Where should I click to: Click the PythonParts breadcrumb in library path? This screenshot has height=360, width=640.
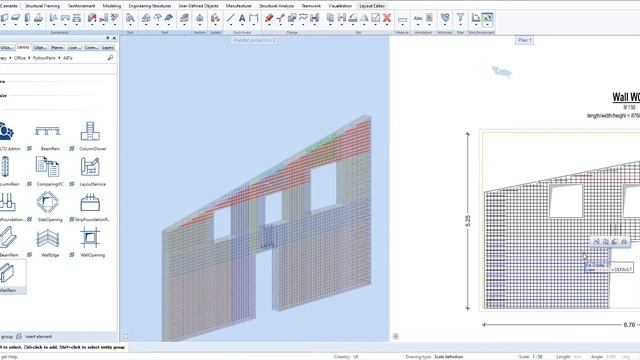[44, 58]
